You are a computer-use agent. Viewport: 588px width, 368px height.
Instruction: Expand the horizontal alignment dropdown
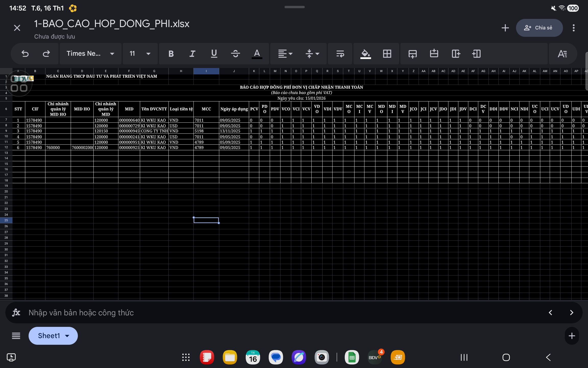click(285, 54)
